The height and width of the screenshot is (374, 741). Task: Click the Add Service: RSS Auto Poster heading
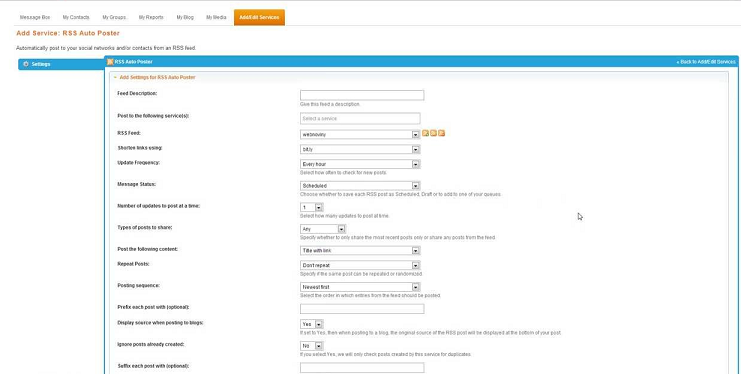click(68, 33)
